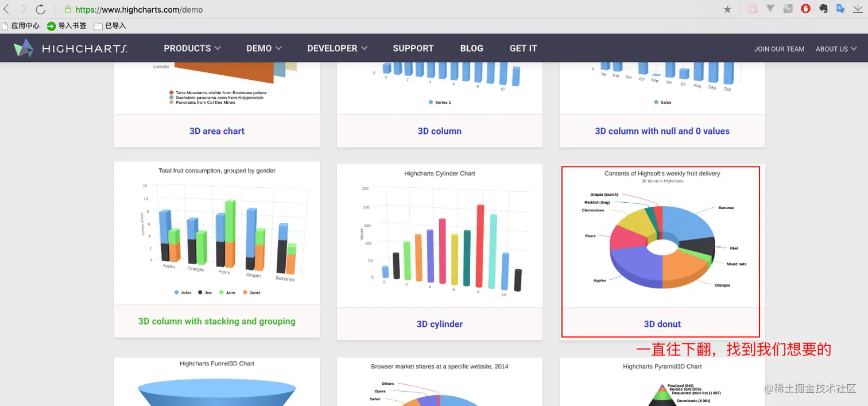Image resolution: width=868 pixels, height=406 pixels.
Task: Toggle the Jane legend item
Action: [x=227, y=292]
